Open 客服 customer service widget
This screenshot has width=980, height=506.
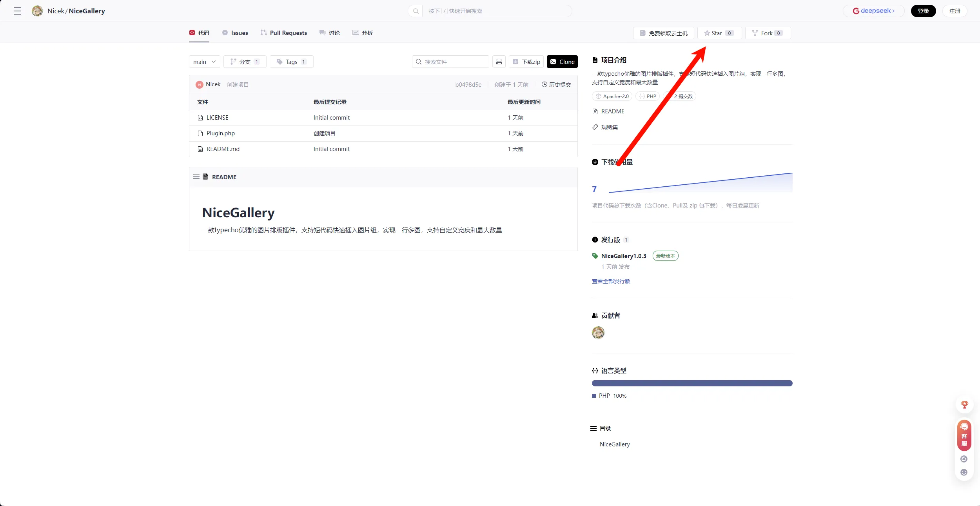click(x=964, y=435)
